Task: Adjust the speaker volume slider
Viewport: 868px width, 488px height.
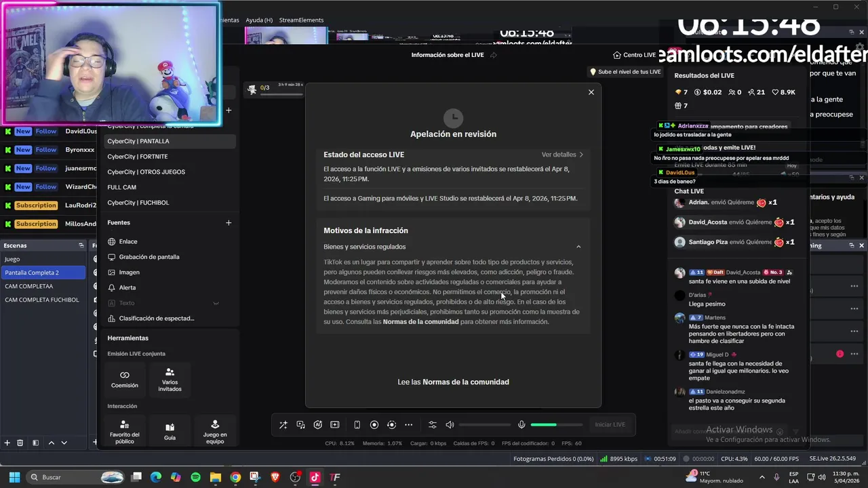Action: pos(485,424)
